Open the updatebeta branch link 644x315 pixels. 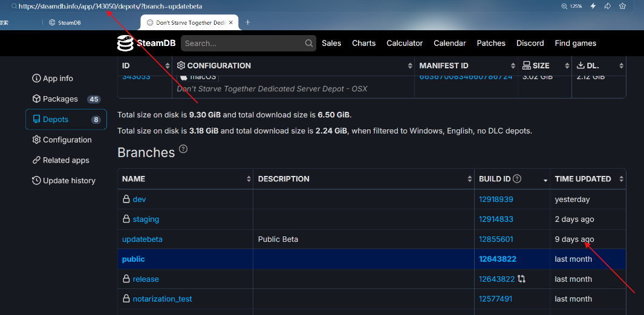tap(142, 239)
